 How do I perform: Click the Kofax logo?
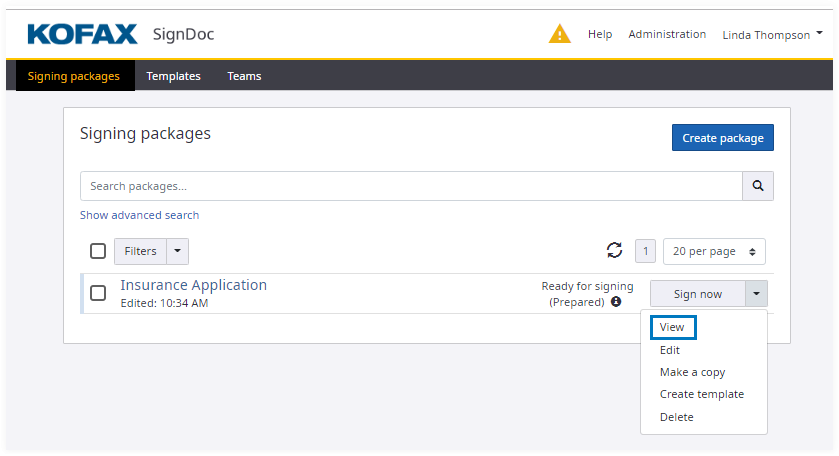tap(82, 34)
